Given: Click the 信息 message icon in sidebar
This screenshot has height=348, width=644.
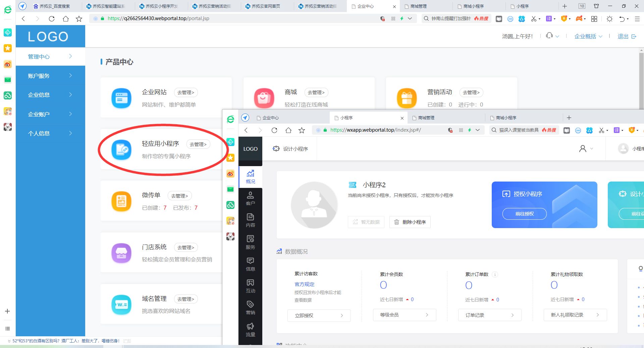Looking at the screenshot, I should click(x=250, y=264).
